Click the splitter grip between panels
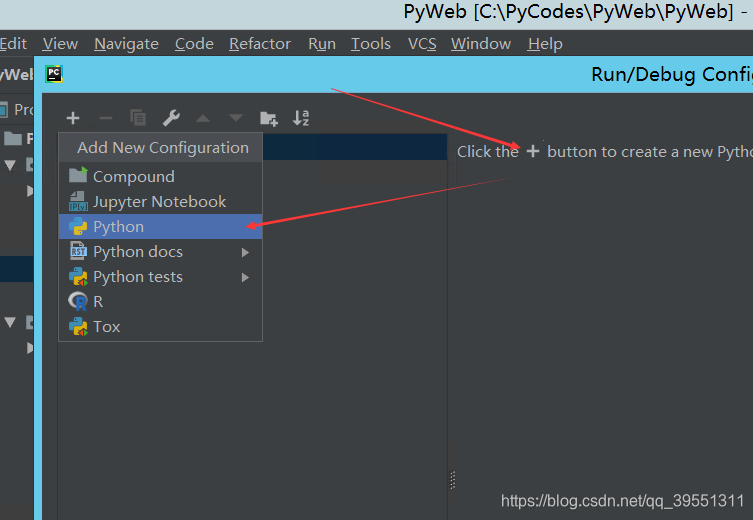The width and height of the screenshot is (753, 520). pyautogui.click(x=452, y=480)
